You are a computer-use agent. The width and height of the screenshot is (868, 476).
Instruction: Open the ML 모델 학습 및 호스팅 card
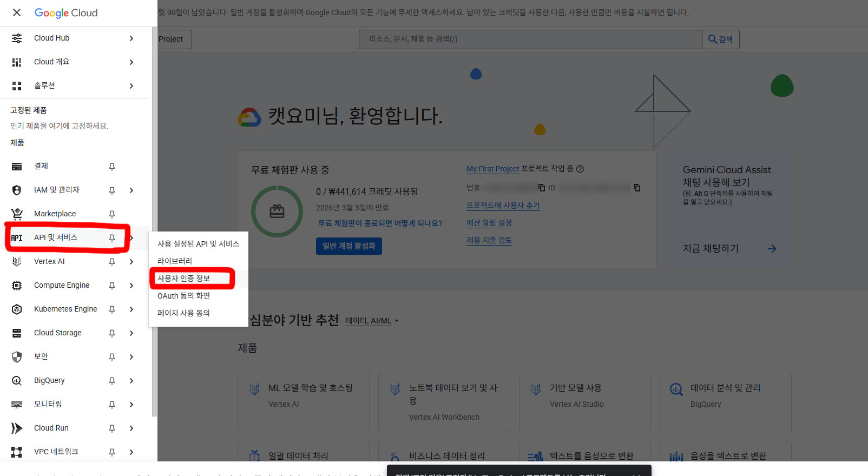click(304, 402)
